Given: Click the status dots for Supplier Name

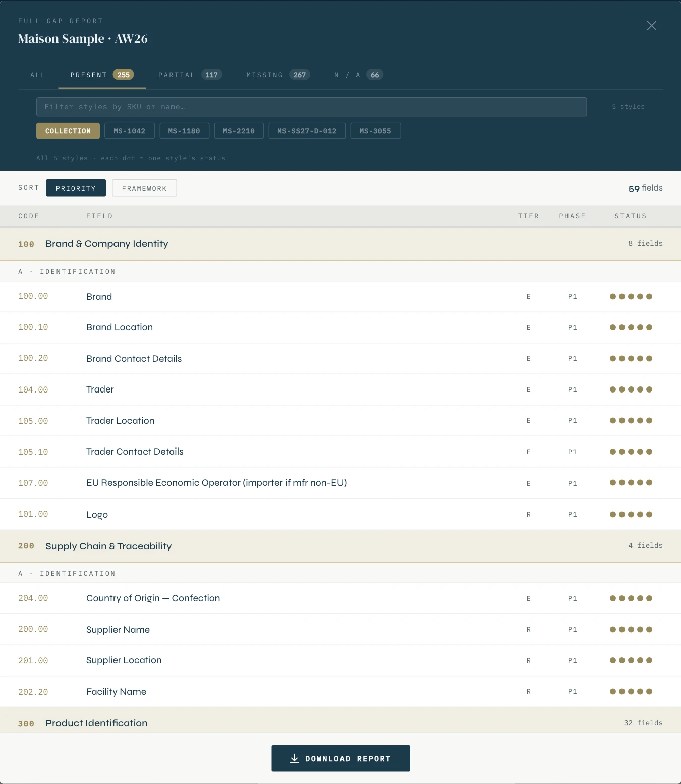Looking at the screenshot, I should point(631,630).
